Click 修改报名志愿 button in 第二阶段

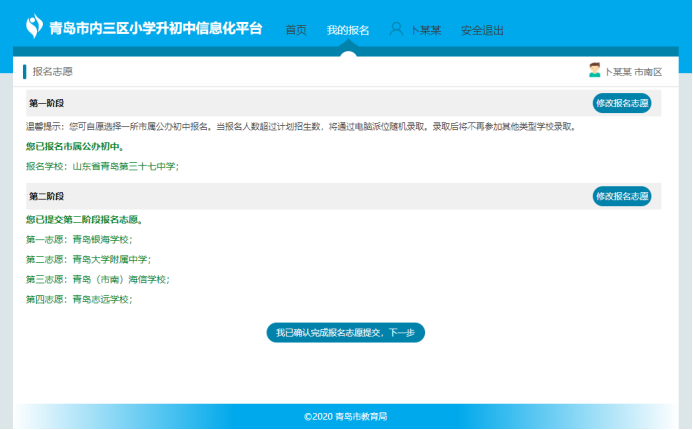[x=621, y=196]
